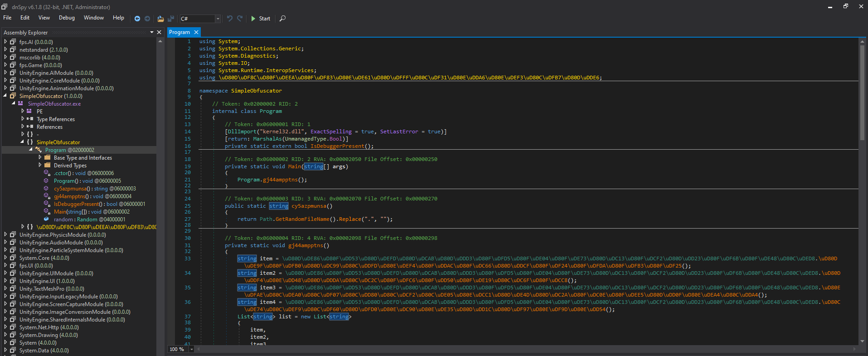This screenshot has width=868, height=356.
Task: Click the fps.Game assembly icon
Action: click(x=13, y=65)
